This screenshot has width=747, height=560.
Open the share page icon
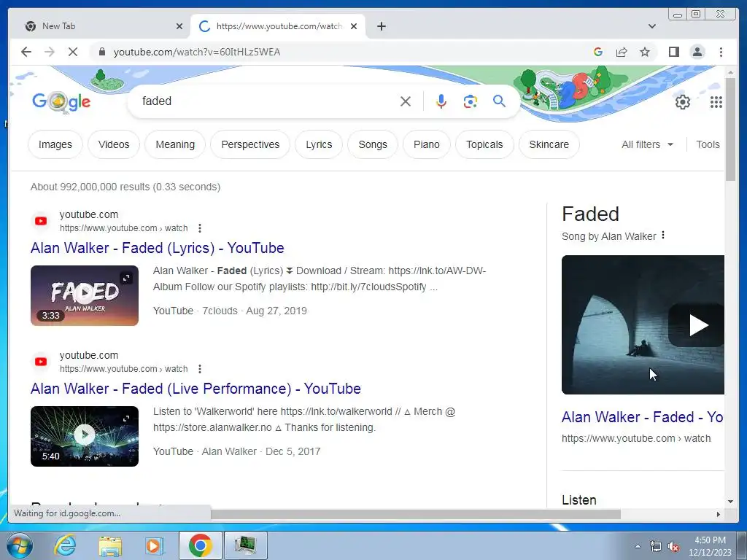coord(622,52)
